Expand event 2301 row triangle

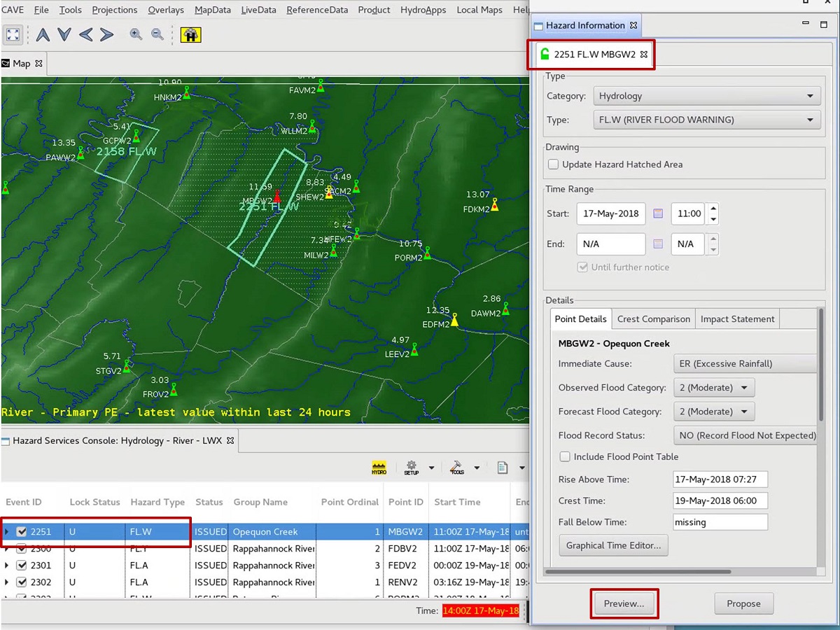coord(7,566)
